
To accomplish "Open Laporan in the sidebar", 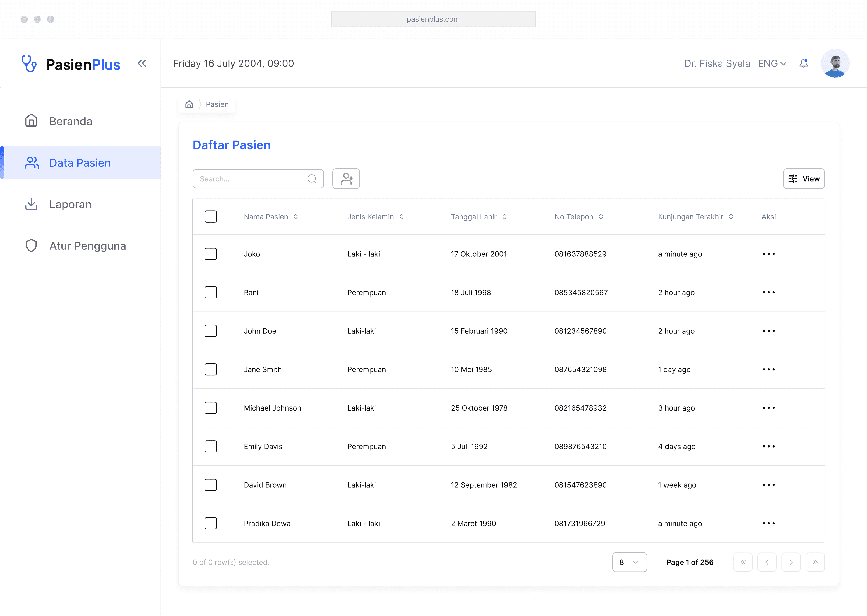I will click(x=70, y=204).
